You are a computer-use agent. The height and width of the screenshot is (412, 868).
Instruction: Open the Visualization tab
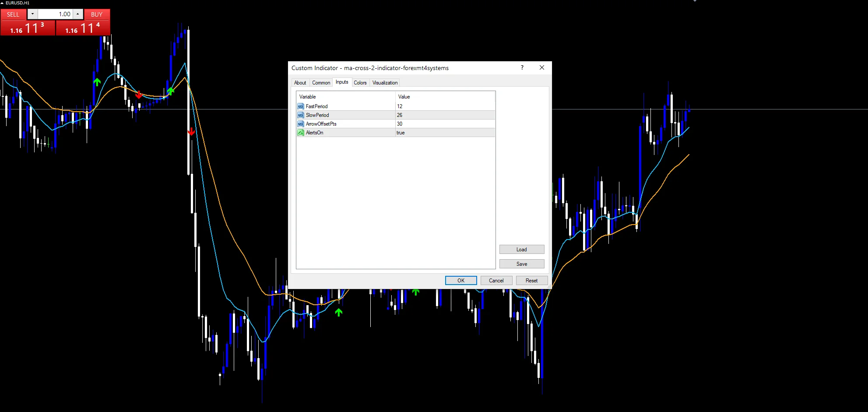click(385, 83)
